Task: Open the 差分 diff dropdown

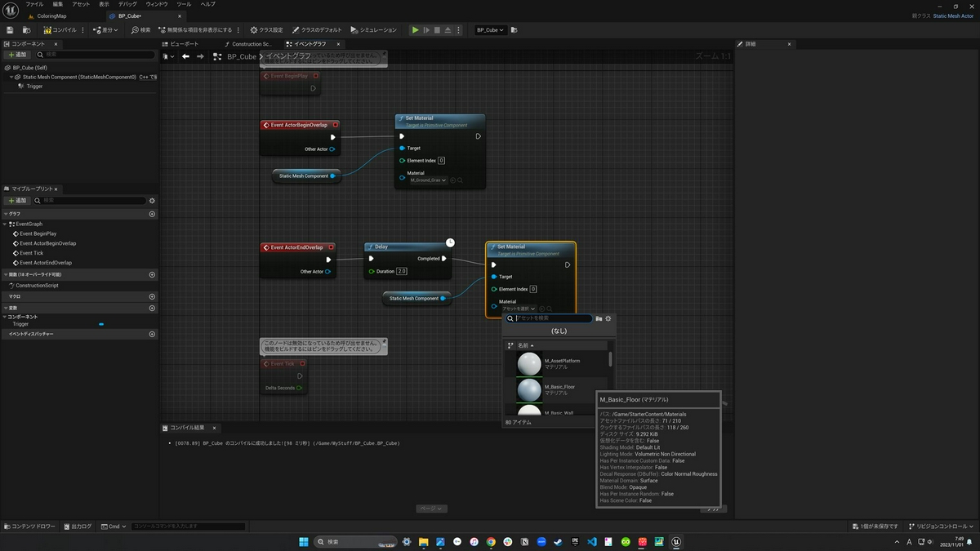Action: point(106,30)
